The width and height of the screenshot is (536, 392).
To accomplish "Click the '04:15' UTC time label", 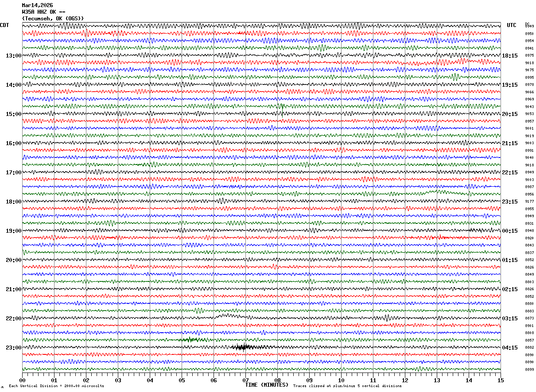I will [509, 348].
